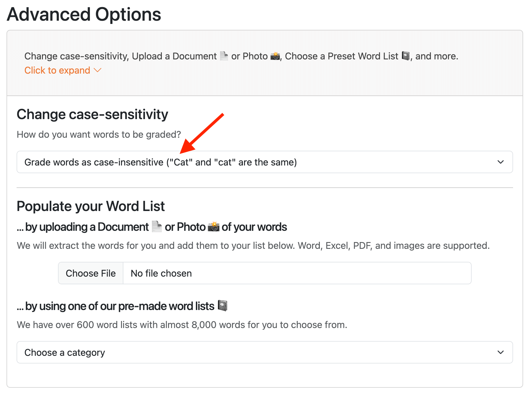532x396 pixels.
Task: Click the notebook emoji after "Preset Word List"
Action: click(406, 56)
